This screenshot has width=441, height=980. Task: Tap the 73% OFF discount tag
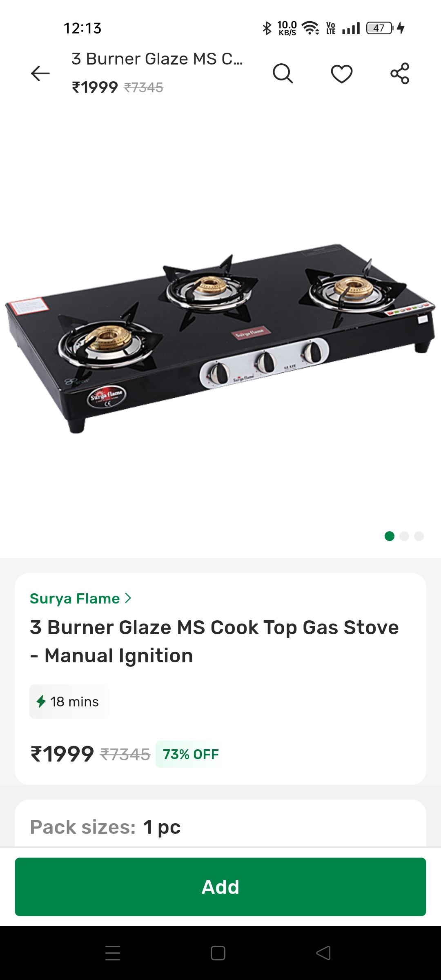191,754
